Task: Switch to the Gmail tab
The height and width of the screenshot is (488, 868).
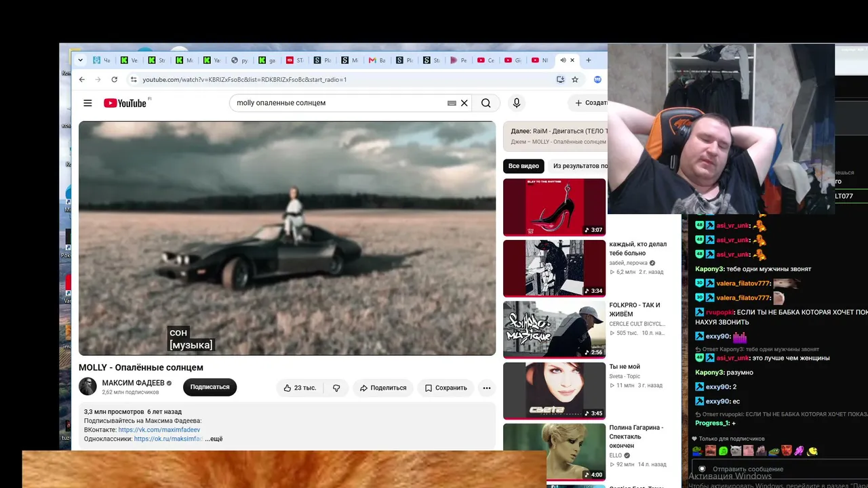Action: (x=377, y=60)
